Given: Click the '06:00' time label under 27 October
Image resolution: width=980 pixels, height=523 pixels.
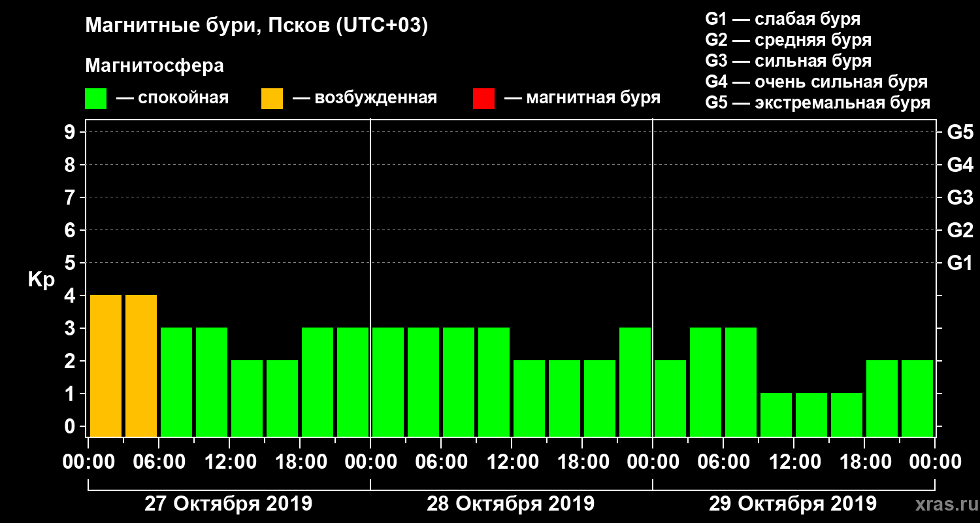Looking at the screenshot, I should tap(159, 462).
